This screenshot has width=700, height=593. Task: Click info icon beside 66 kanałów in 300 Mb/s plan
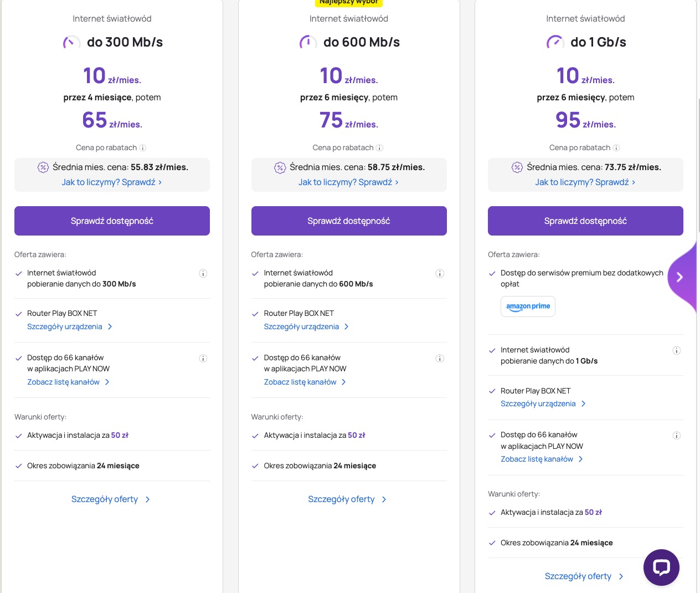[203, 359]
